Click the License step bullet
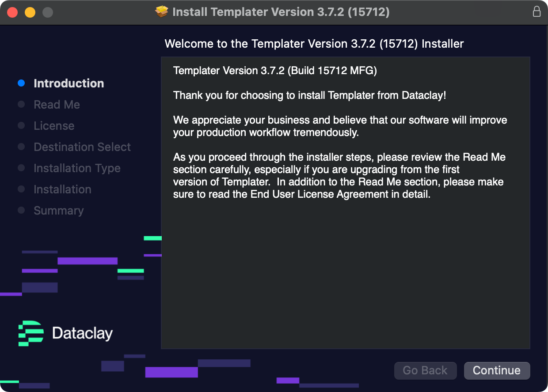The image size is (548, 392). tap(21, 125)
